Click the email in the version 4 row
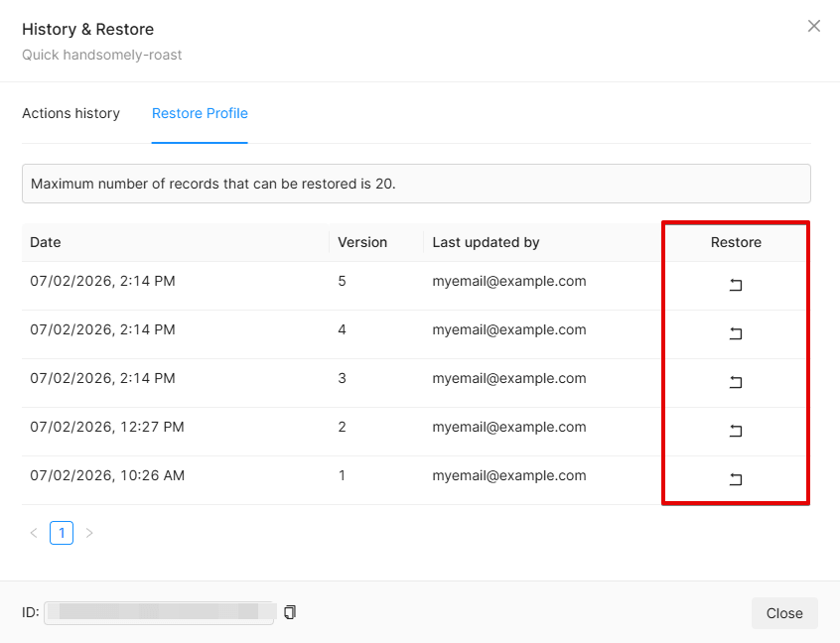Screen dimensions: 840x643 click(x=509, y=329)
